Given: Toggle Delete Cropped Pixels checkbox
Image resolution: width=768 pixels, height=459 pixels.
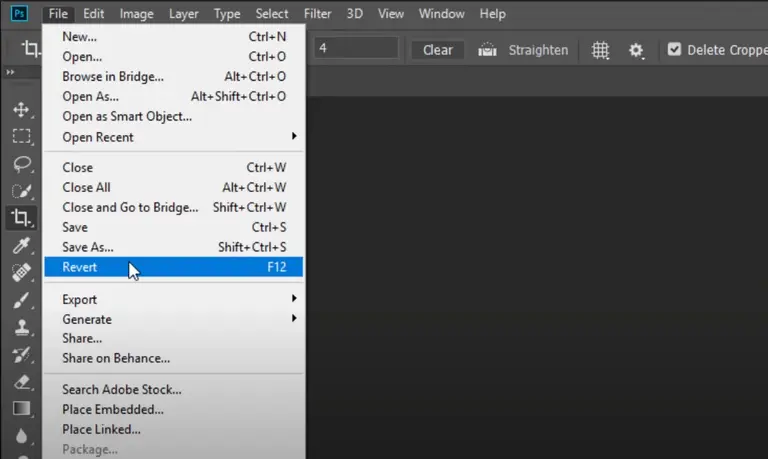Looking at the screenshot, I should tap(674, 49).
